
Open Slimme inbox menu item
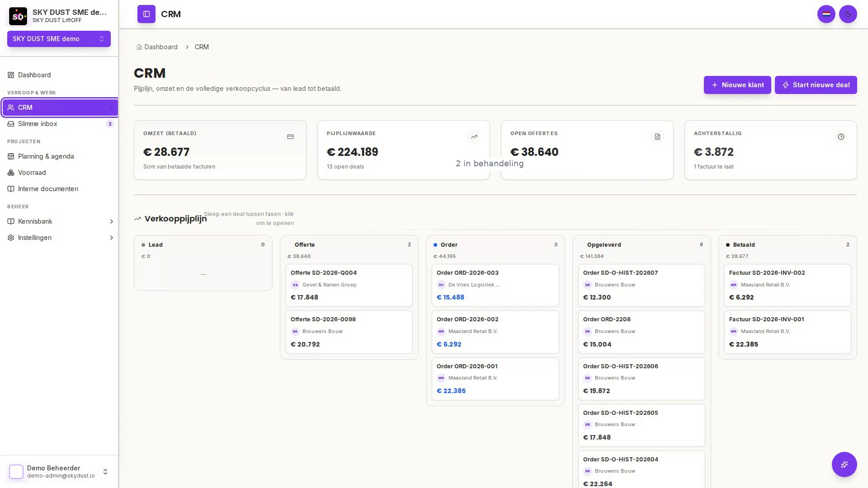(x=60, y=124)
